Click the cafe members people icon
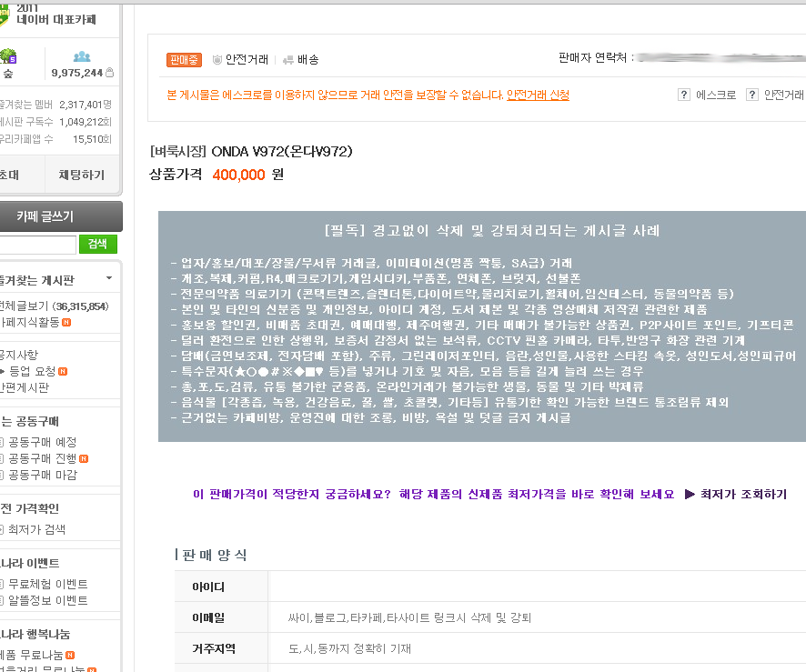 (x=82, y=56)
